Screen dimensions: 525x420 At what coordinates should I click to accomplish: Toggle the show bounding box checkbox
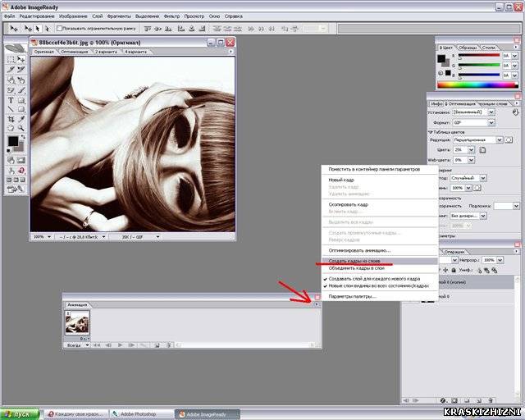pyautogui.click(x=59, y=29)
